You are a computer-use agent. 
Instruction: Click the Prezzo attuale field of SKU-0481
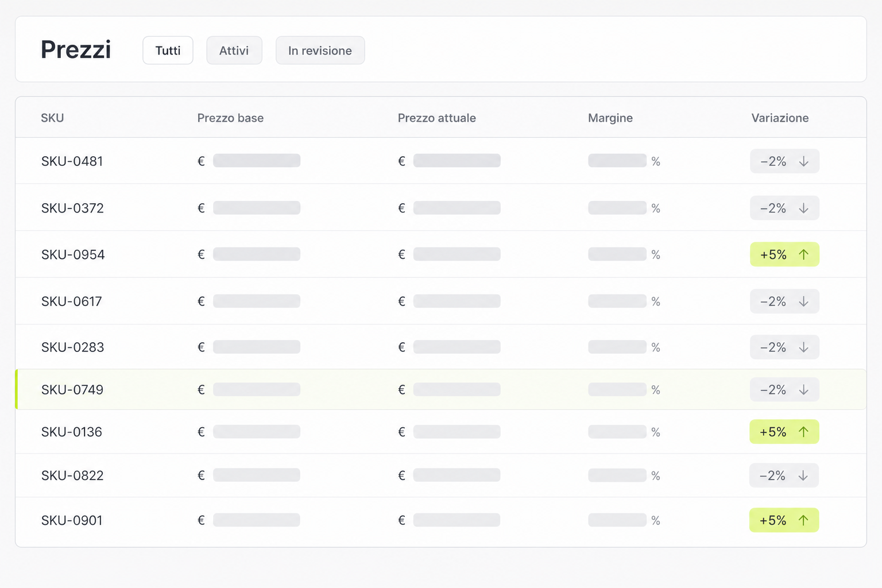point(457,160)
